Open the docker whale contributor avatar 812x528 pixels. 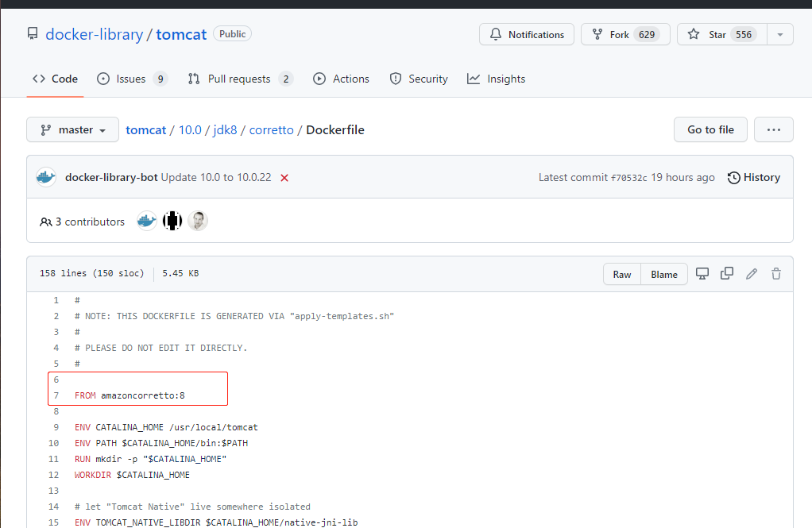click(x=147, y=221)
